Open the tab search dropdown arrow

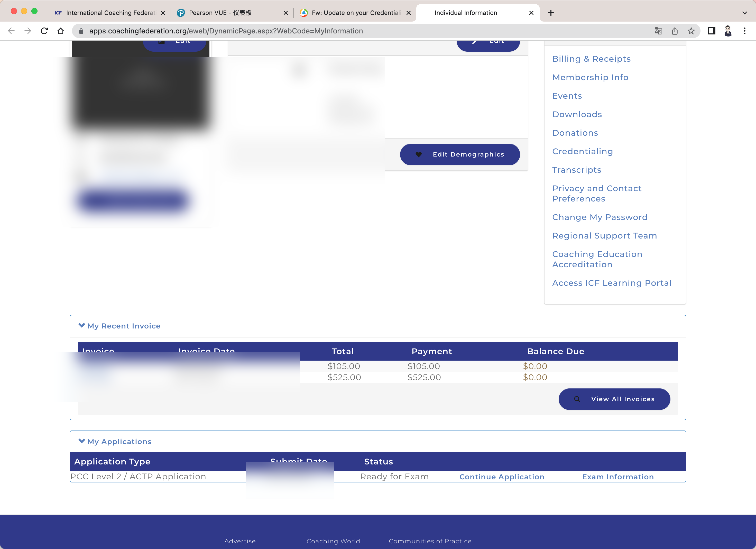[x=745, y=13]
